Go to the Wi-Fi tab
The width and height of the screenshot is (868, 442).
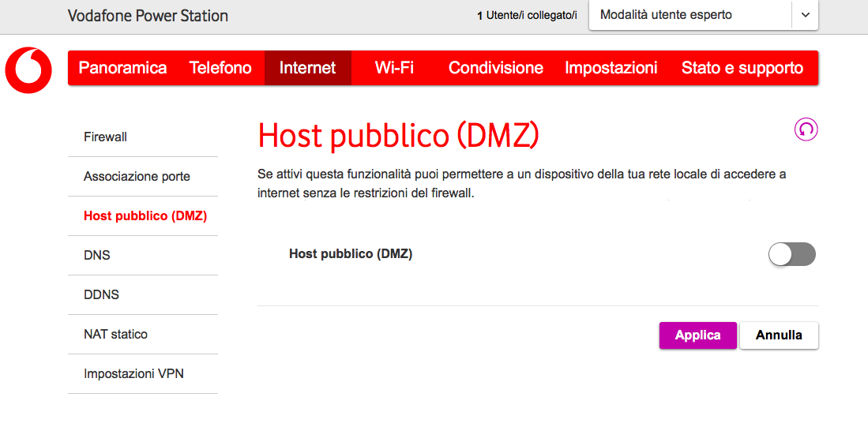click(394, 68)
